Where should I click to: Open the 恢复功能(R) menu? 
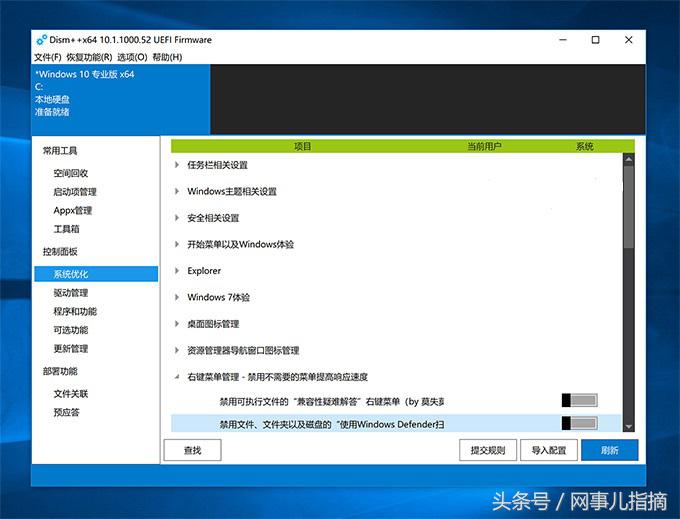pos(89,57)
